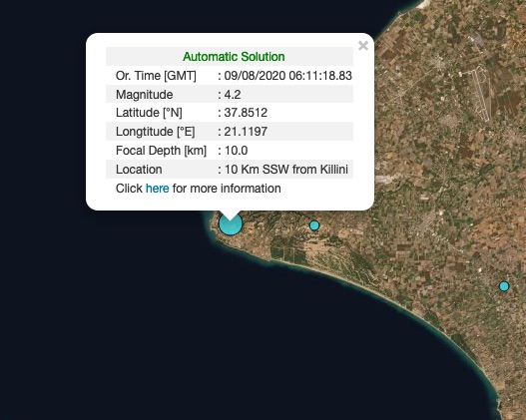Click the 'here' link for more information
The height and width of the screenshot is (420, 526).
coord(158,189)
